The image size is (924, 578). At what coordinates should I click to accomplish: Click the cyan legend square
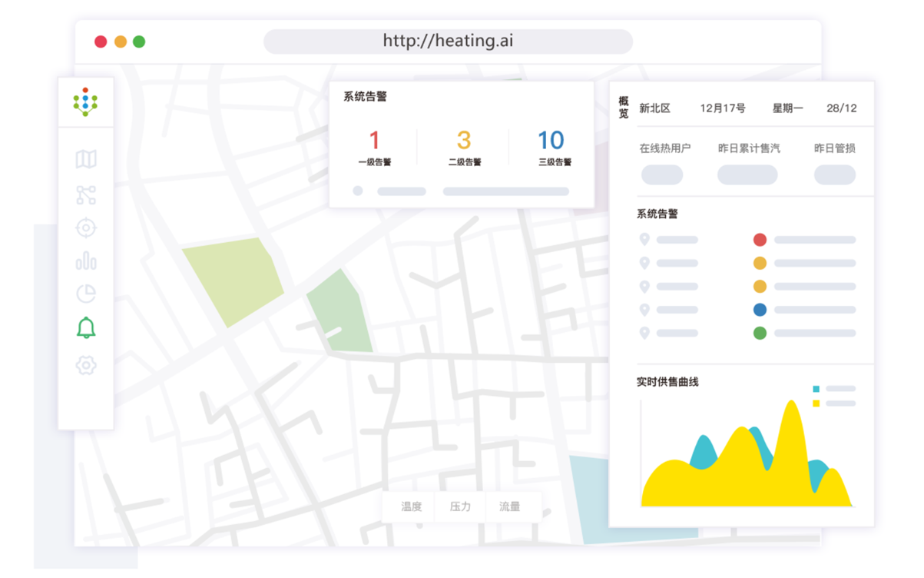point(816,389)
